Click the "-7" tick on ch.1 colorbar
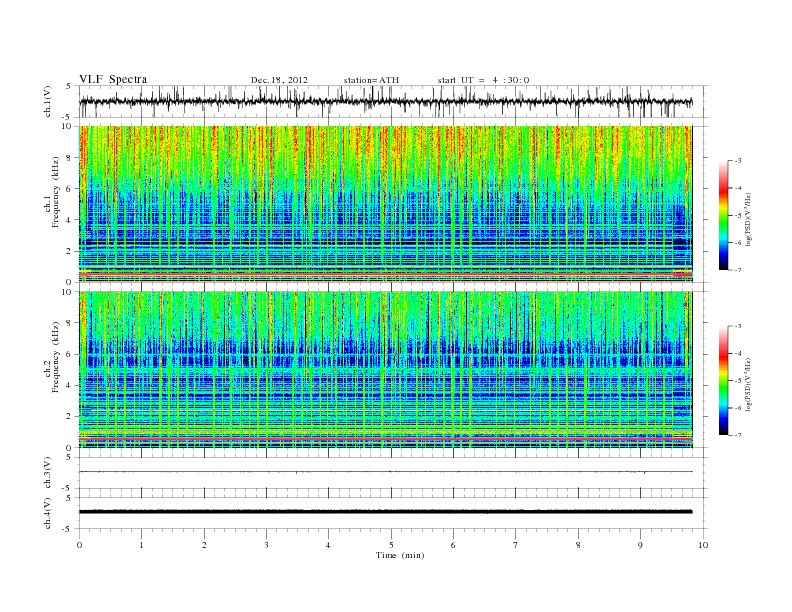Screen dimensions: 792x612 [738, 270]
